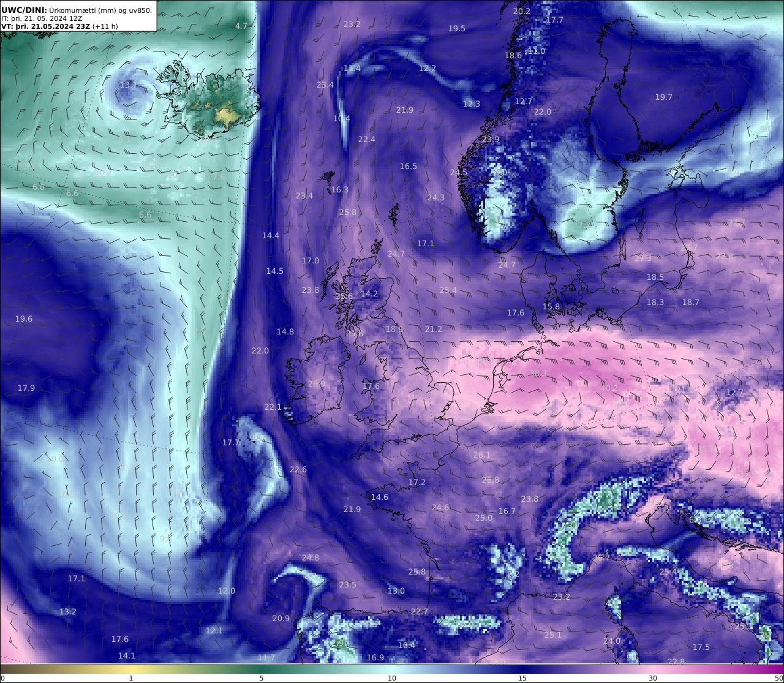The height and width of the screenshot is (683, 784).
Task: Click the 38.3 value in the pink band
Action: (538, 374)
